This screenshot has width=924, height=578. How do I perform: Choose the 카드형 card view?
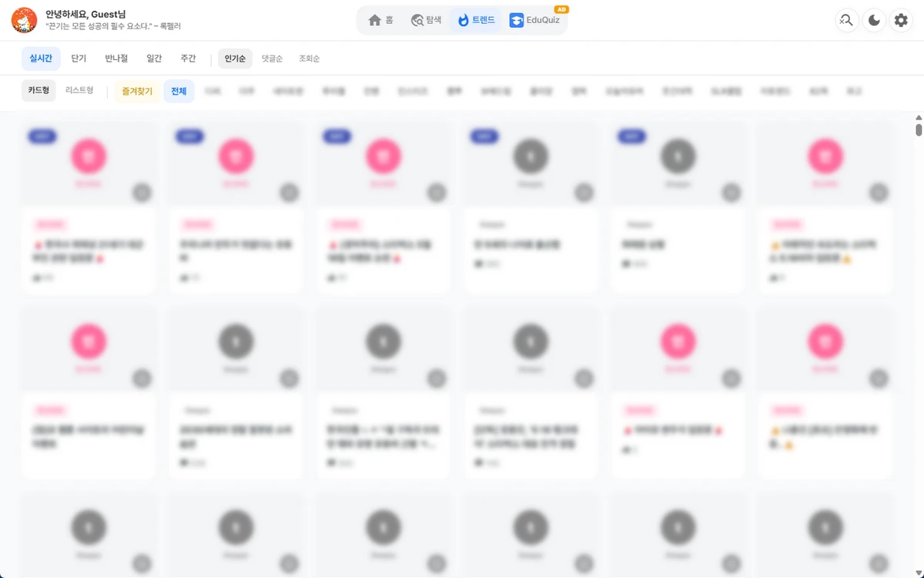coord(38,90)
